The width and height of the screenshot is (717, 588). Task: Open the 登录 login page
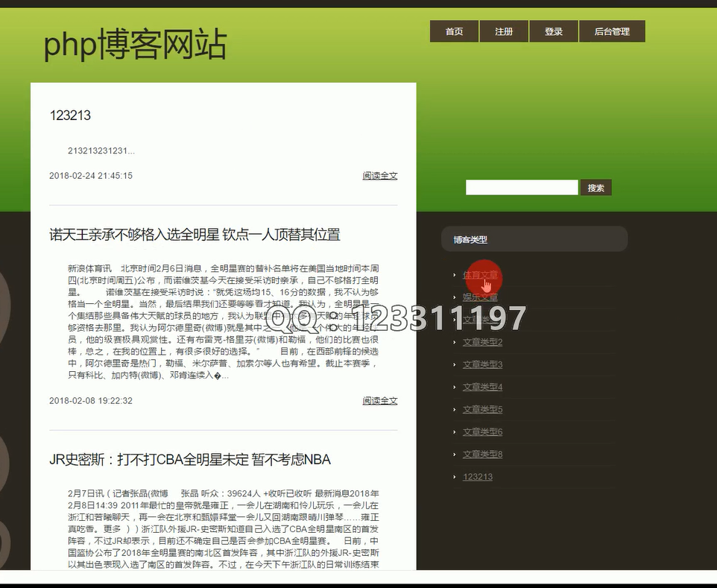pos(554,31)
